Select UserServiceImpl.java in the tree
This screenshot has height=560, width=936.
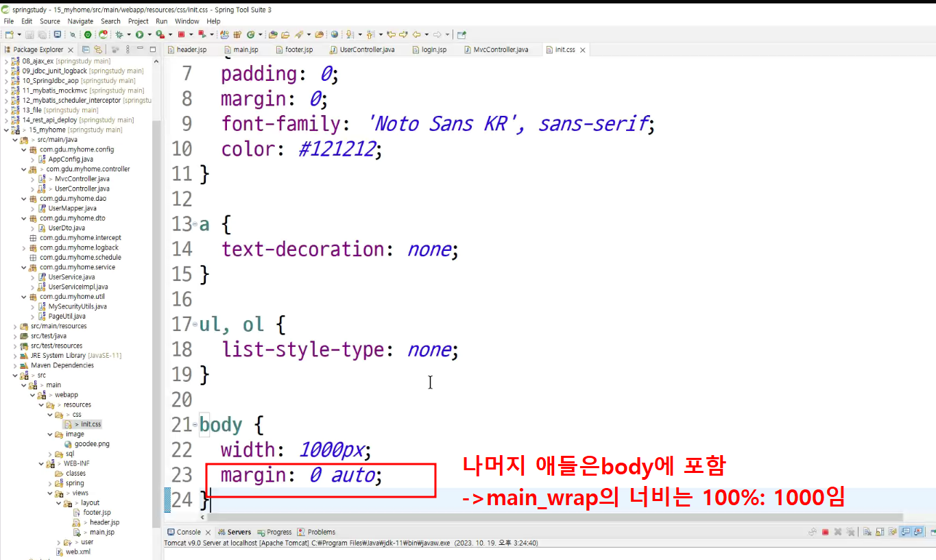[77, 287]
